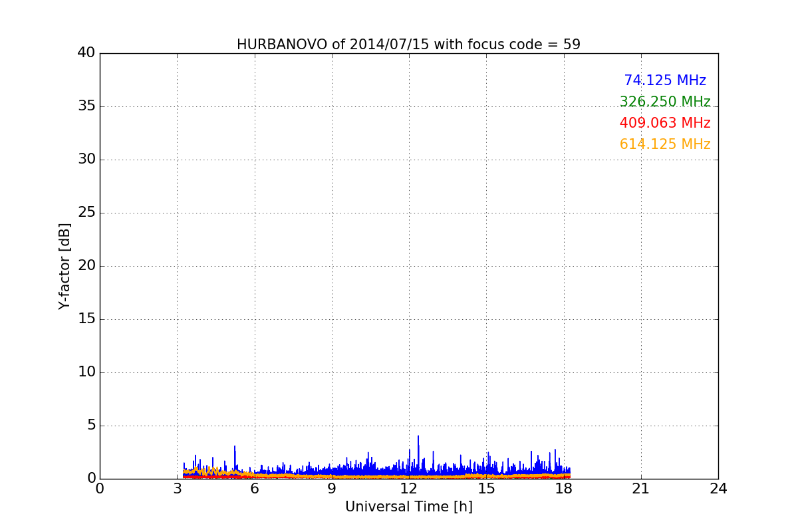The height and width of the screenshot is (532, 798).
Task: Click x-axis tick label 6
Action: (255, 489)
